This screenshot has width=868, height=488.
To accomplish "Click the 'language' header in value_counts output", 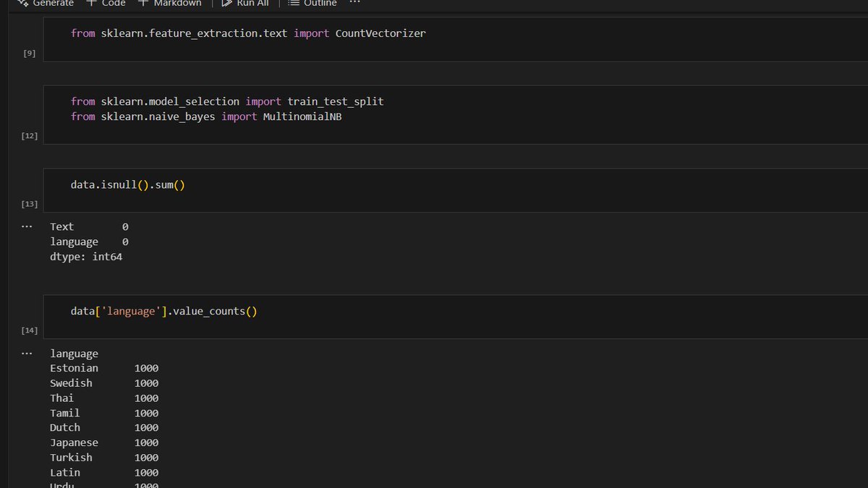I will tap(74, 354).
